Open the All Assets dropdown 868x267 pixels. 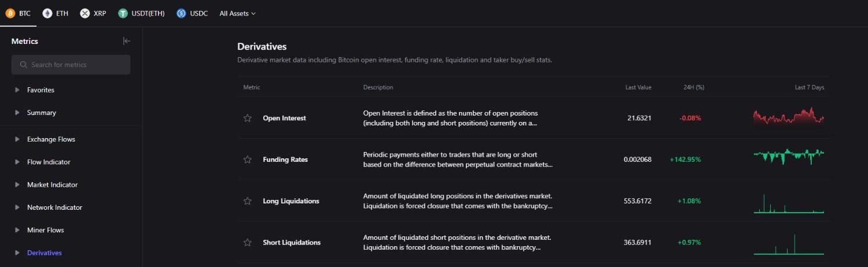(237, 13)
